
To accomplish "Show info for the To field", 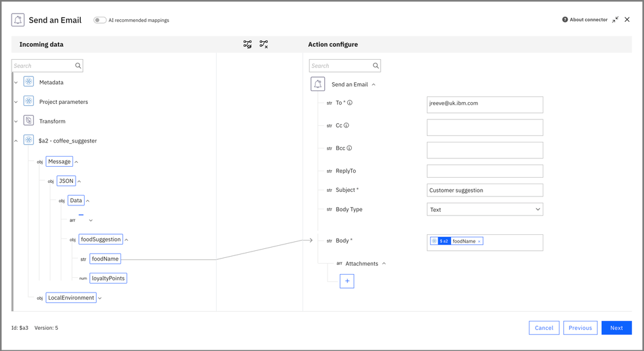I will (x=350, y=103).
